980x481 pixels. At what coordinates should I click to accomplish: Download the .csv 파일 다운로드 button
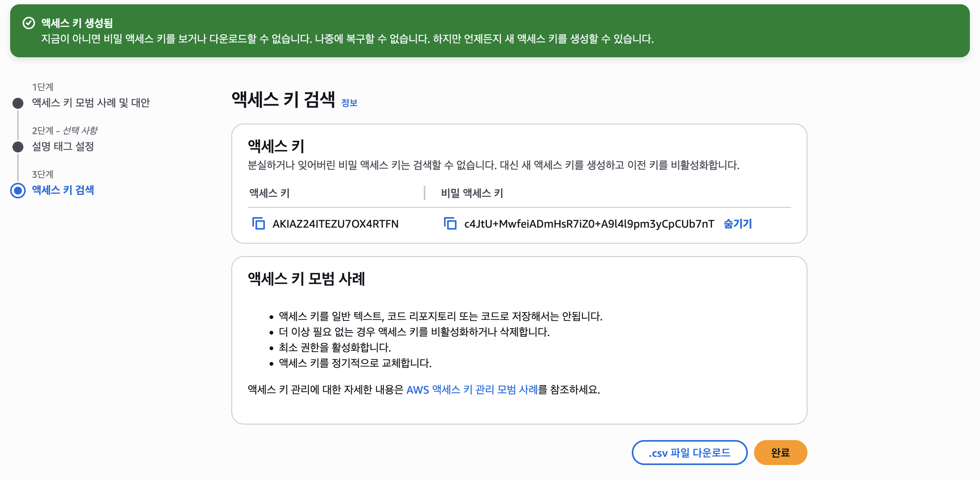(x=689, y=453)
